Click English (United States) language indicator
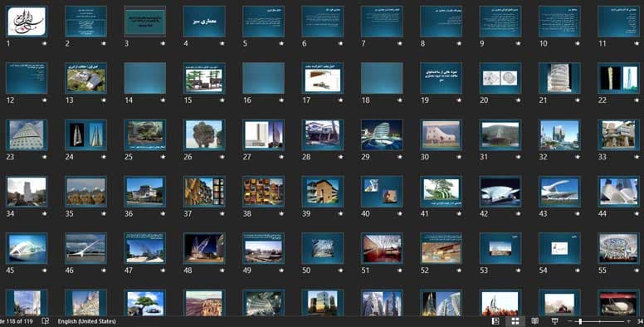Viewport: 644px width, 327px height. (x=86, y=321)
